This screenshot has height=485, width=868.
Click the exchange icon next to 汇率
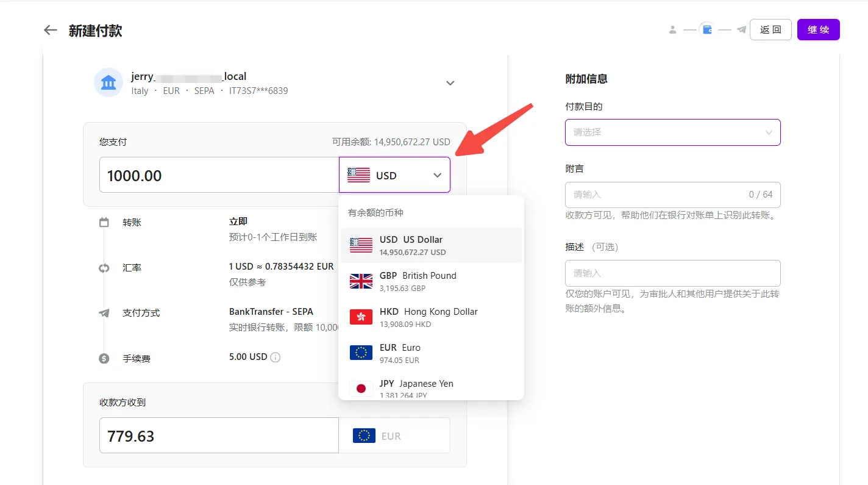(104, 268)
